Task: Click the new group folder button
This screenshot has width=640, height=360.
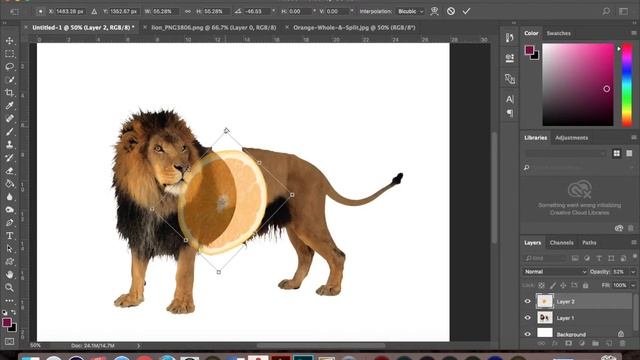Action: tap(596, 344)
